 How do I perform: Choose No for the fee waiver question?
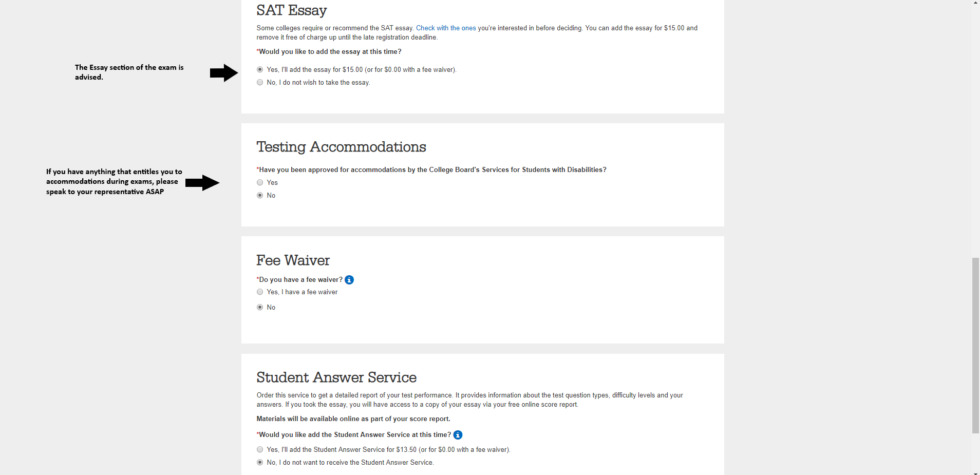tap(260, 308)
